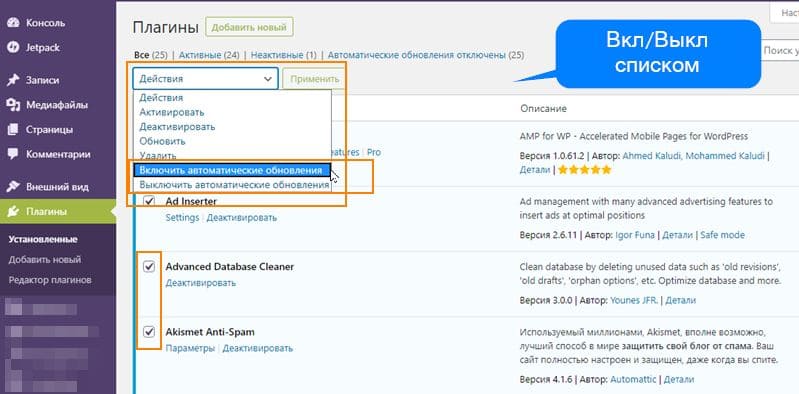Click the Комментарии speech bubble icon
This screenshot has width=799, height=394.
click(13, 154)
